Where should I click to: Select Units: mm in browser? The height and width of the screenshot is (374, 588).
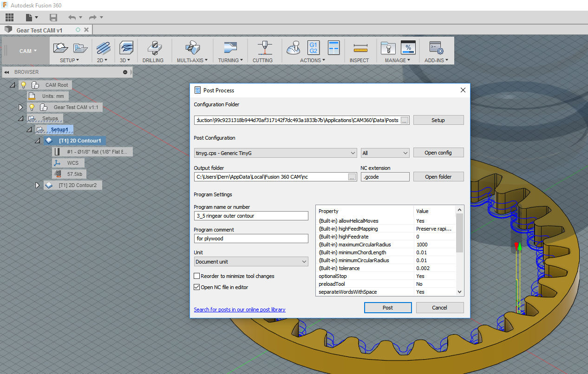[x=47, y=96]
